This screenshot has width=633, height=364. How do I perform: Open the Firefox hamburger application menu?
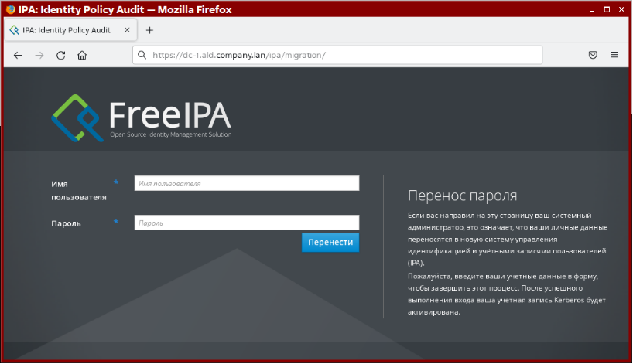614,56
